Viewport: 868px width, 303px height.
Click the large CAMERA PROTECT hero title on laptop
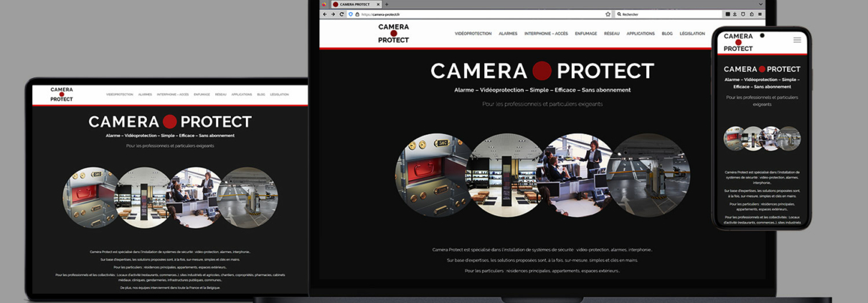pos(542,71)
